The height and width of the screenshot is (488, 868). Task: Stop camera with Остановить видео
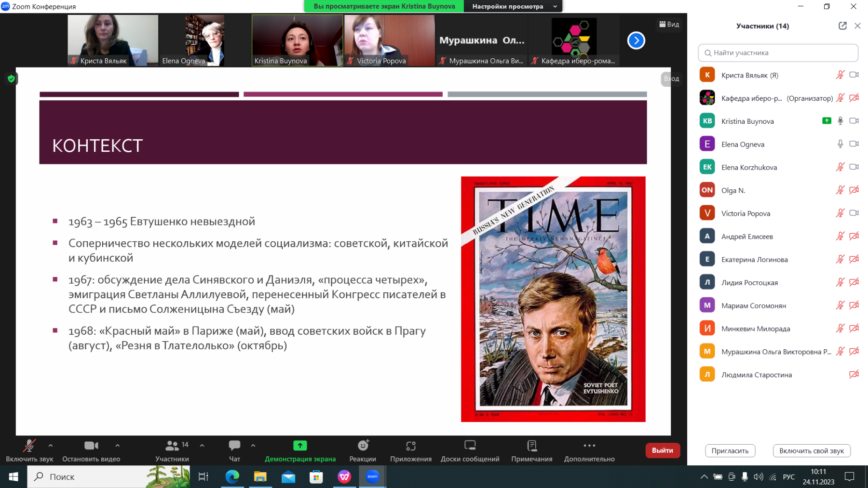tap(91, 451)
